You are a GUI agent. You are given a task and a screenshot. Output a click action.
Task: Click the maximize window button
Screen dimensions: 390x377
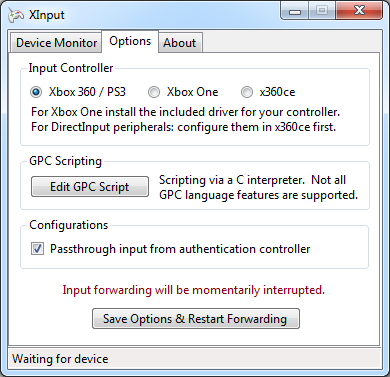click(322, 11)
